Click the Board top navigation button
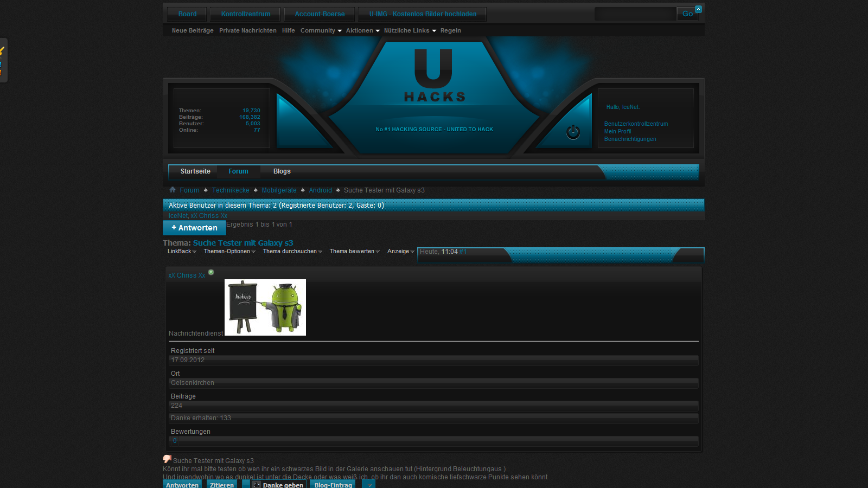Viewport: 868px width, 488px height. 187,14
